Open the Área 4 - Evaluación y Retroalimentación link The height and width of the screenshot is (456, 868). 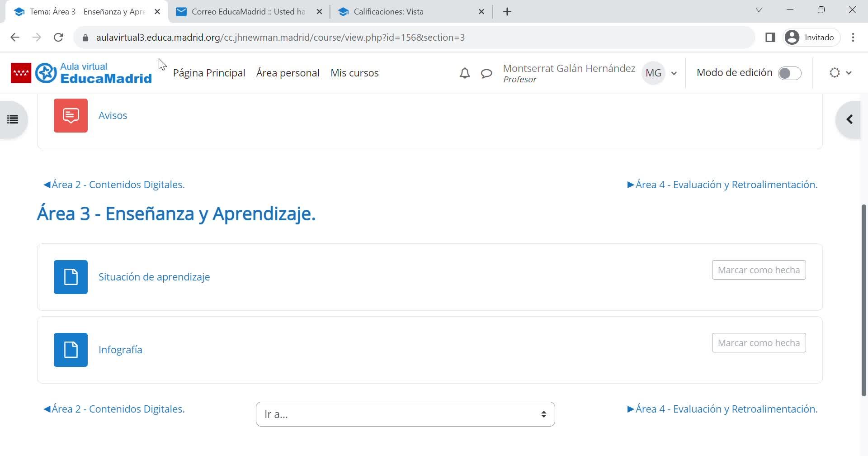coord(722,185)
